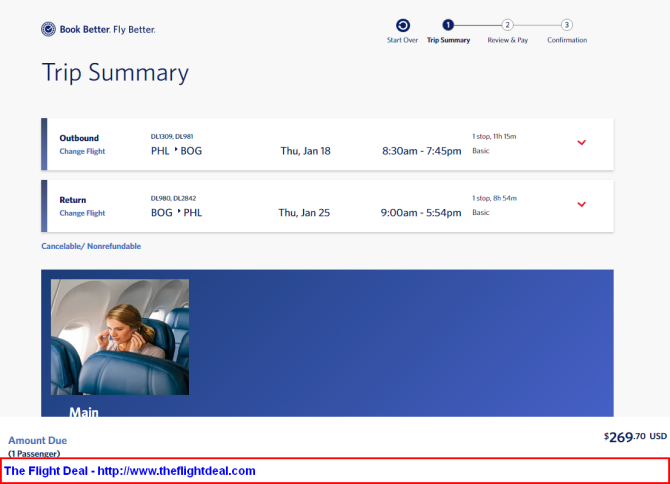Click the Main cabin heading on banner

[x=84, y=411]
